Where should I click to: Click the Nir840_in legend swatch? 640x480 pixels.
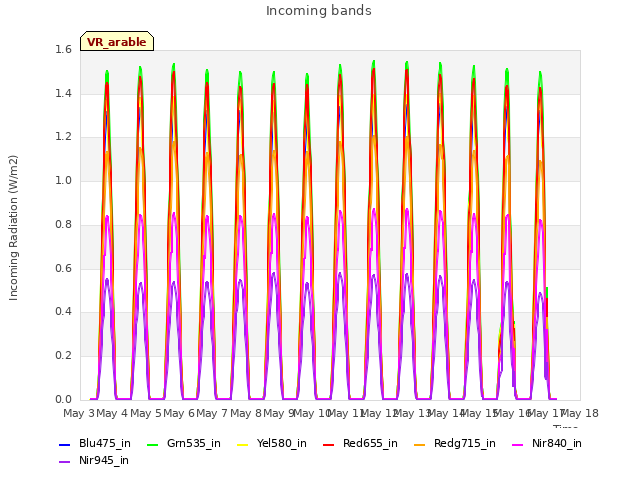tap(518, 444)
